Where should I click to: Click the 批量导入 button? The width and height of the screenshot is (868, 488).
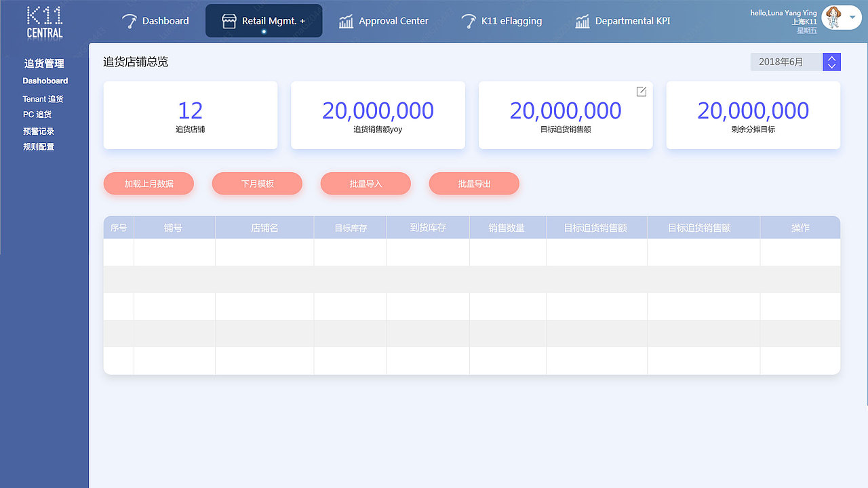(x=366, y=184)
